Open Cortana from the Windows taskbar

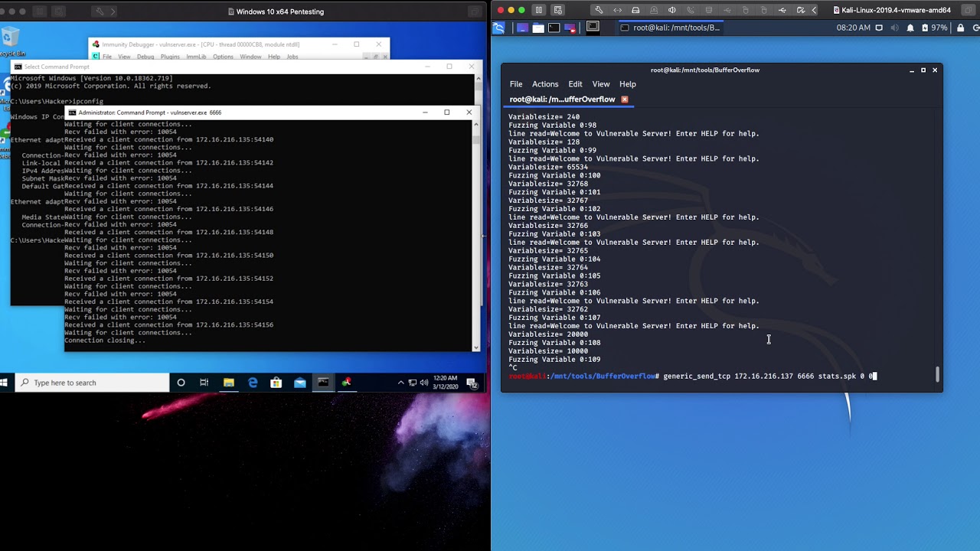[181, 383]
